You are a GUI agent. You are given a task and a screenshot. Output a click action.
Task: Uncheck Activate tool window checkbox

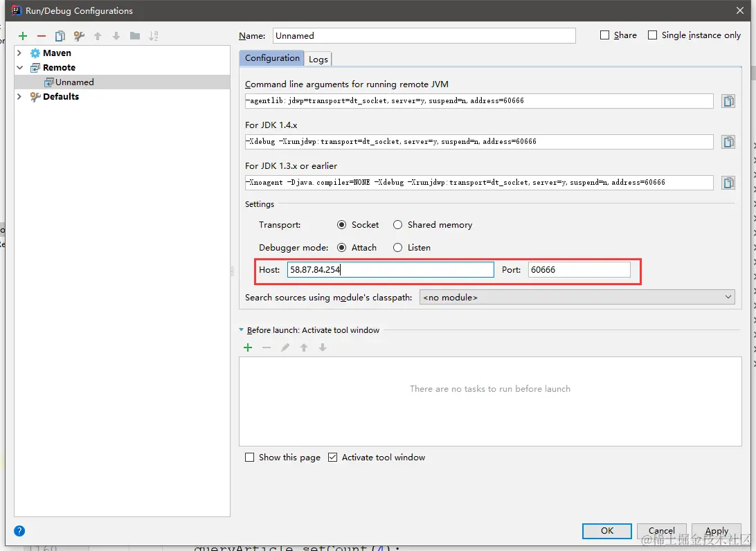tap(333, 457)
